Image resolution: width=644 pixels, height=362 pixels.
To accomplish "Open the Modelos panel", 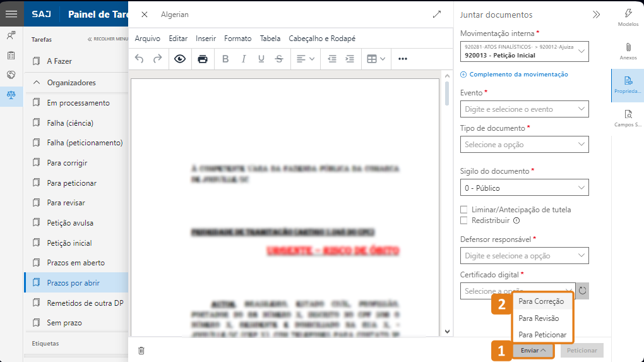I will [x=628, y=18].
